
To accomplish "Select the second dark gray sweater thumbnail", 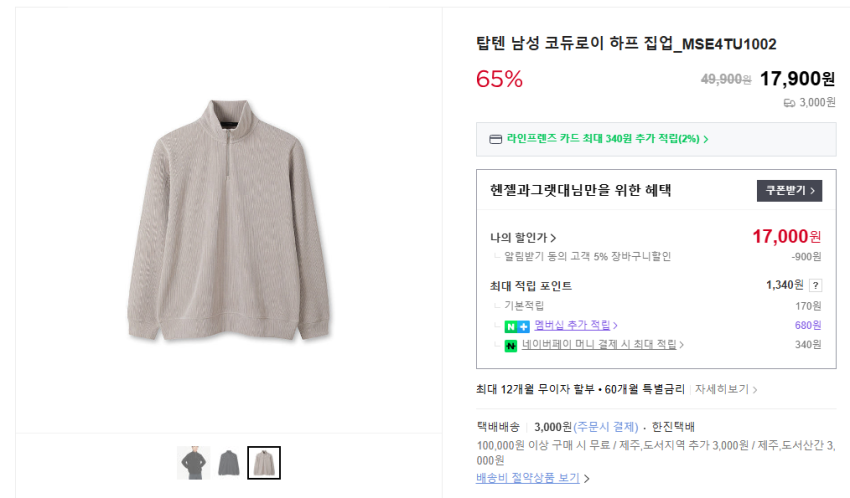I will pyautogui.click(x=229, y=463).
